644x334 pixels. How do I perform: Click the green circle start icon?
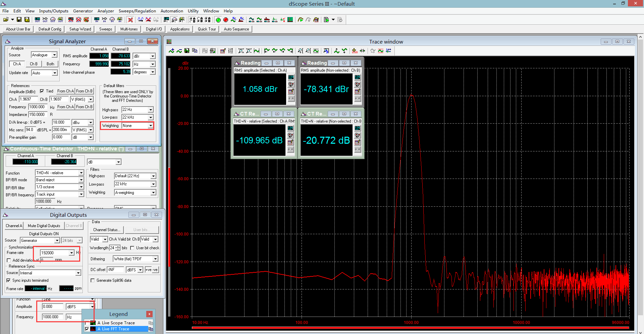coord(218,20)
